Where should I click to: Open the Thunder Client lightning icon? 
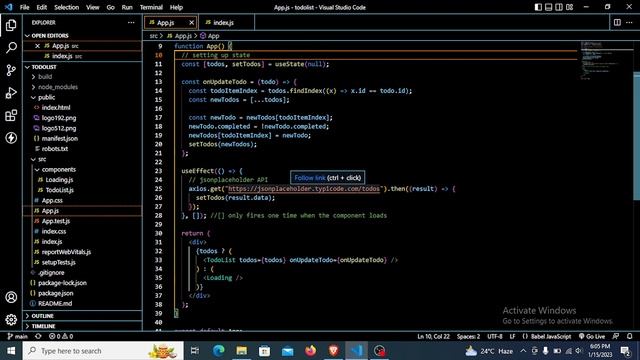coord(11,138)
